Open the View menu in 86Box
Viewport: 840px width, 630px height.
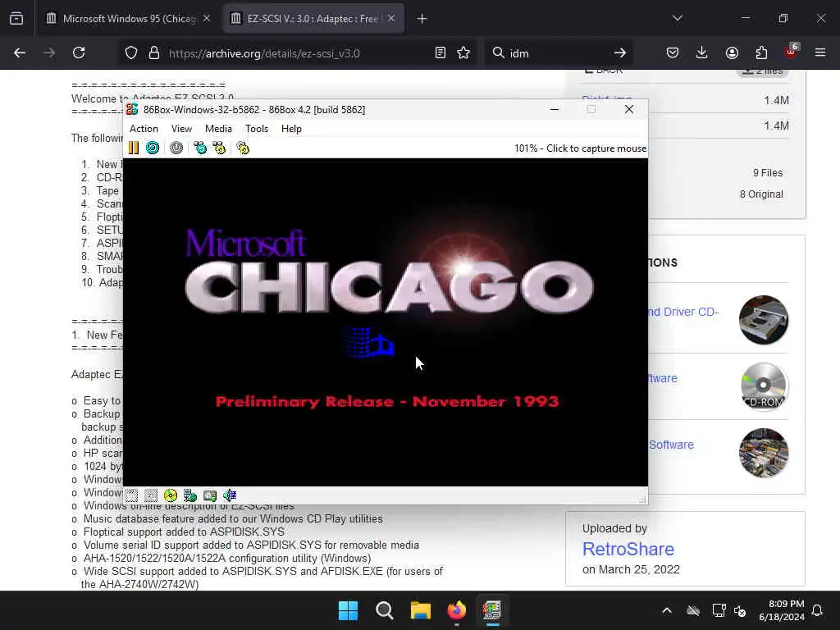coord(181,129)
